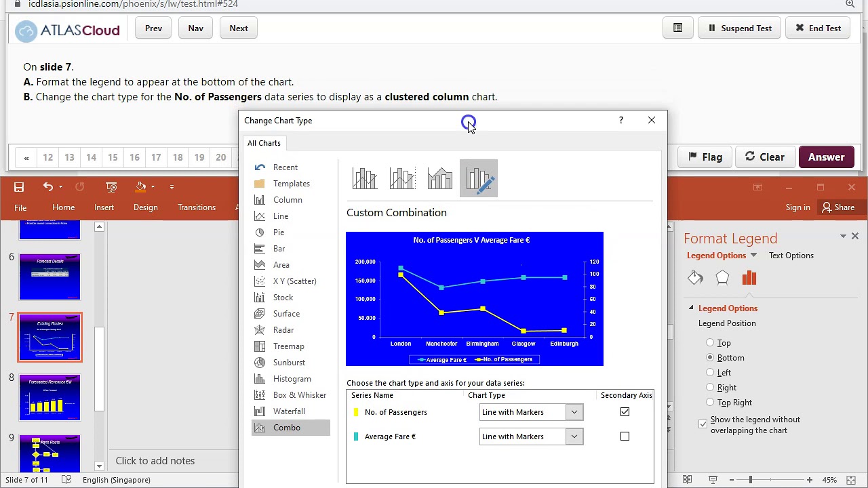Screen dimensions: 868x488
Task: Select Stacked Area - Clustered Column icon
Action: click(441, 178)
